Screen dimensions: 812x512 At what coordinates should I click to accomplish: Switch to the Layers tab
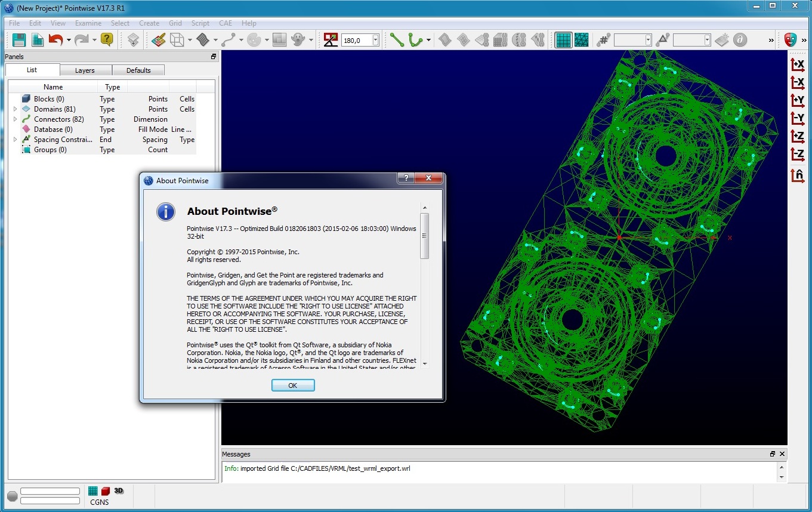pyautogui.click(x=85, y=70)
